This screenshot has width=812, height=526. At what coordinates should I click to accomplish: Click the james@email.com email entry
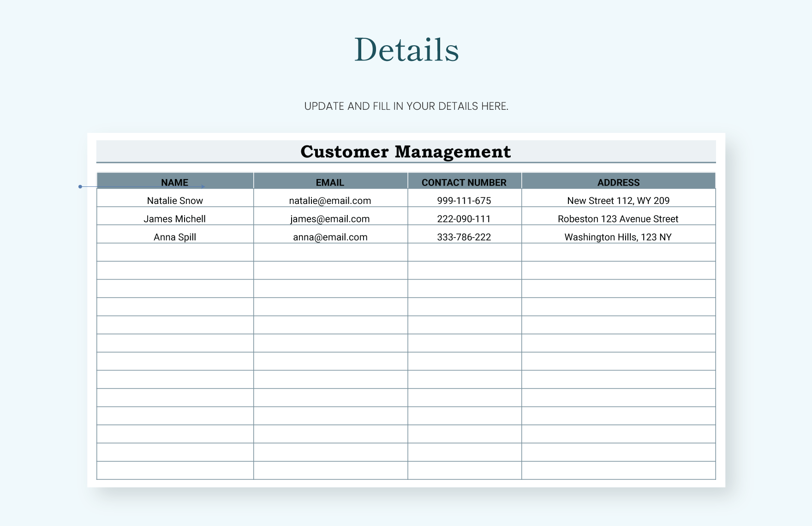[329, 219]
